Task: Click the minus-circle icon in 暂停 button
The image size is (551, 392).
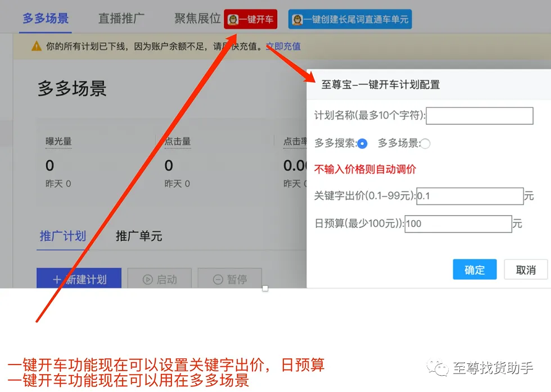Action: [x=218, y=280]
